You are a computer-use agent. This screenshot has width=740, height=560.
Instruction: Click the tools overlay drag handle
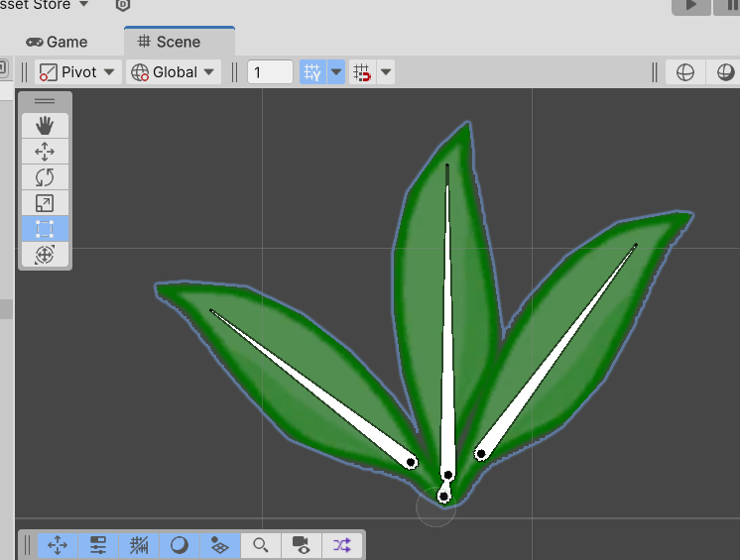click(45, 101)
